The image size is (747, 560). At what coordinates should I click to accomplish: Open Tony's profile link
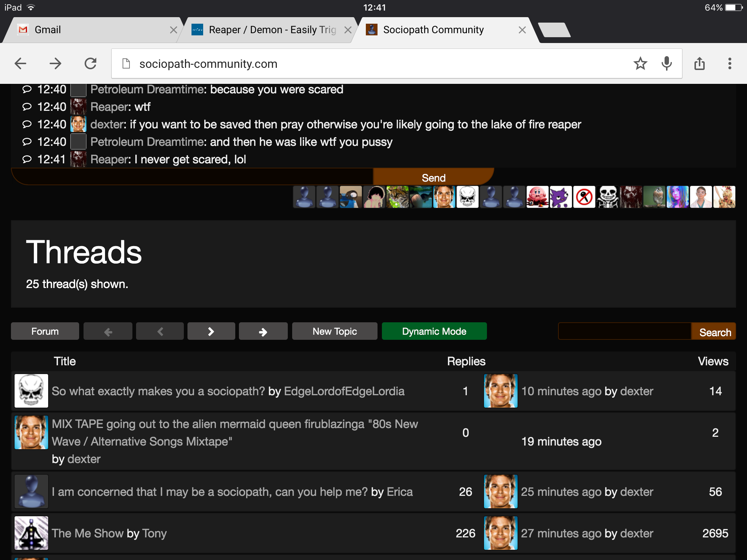pos(154,533)
